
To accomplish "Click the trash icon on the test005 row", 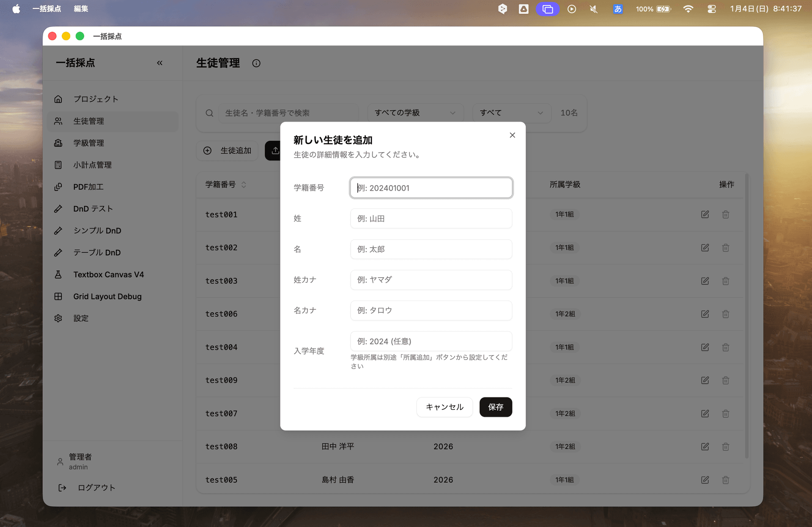I will [726, 480].
